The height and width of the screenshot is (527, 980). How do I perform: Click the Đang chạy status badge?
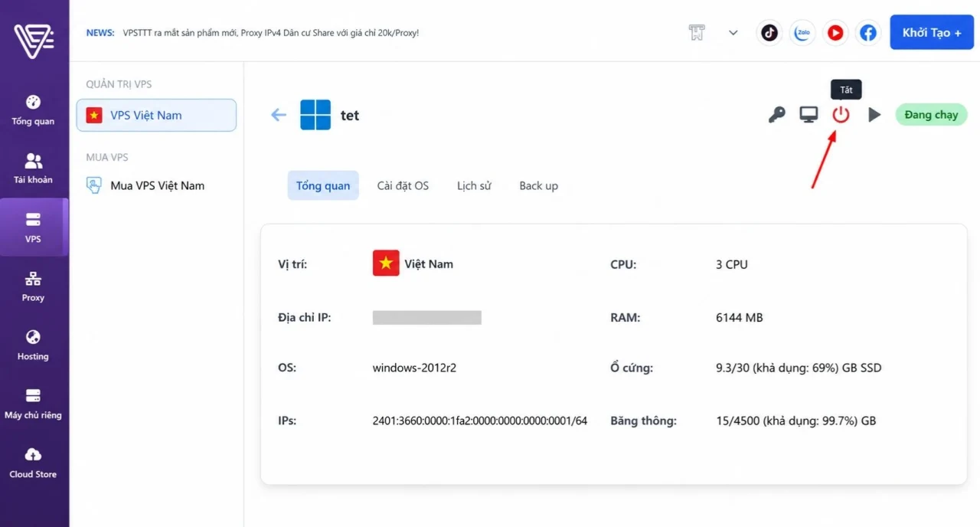[932, 115]
